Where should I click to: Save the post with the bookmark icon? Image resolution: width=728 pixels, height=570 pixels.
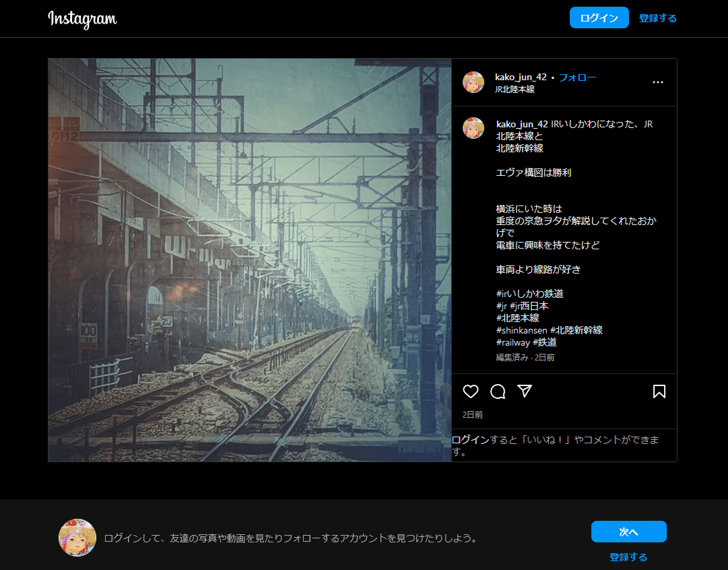(x=659, y=391)
